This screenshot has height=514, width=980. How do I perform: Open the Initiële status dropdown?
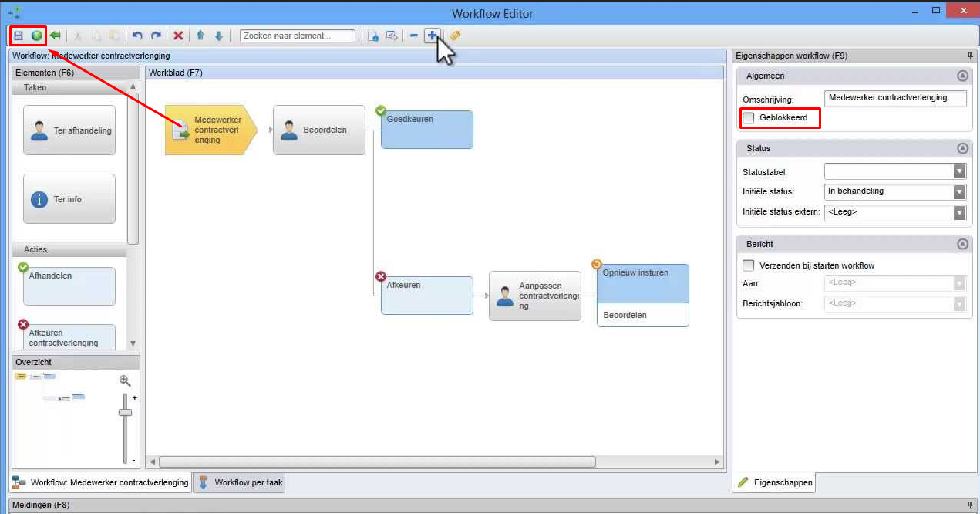(959, 191)
